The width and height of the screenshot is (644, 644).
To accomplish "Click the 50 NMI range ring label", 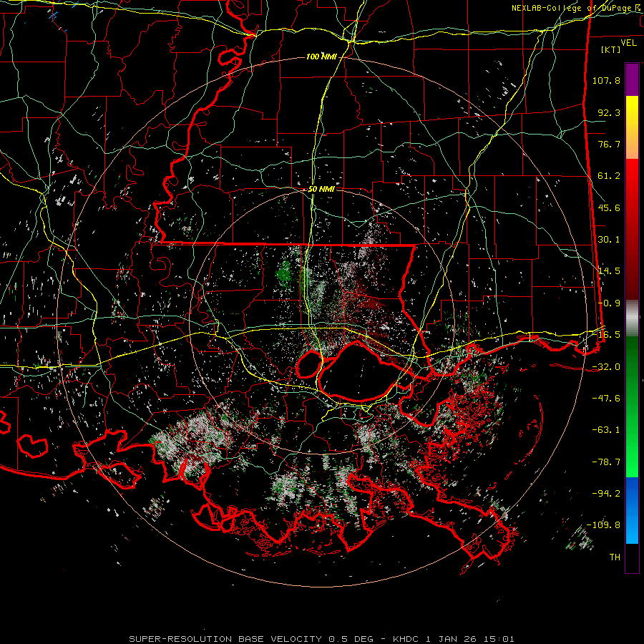I will pyautogui.click(x=321, y=190).
